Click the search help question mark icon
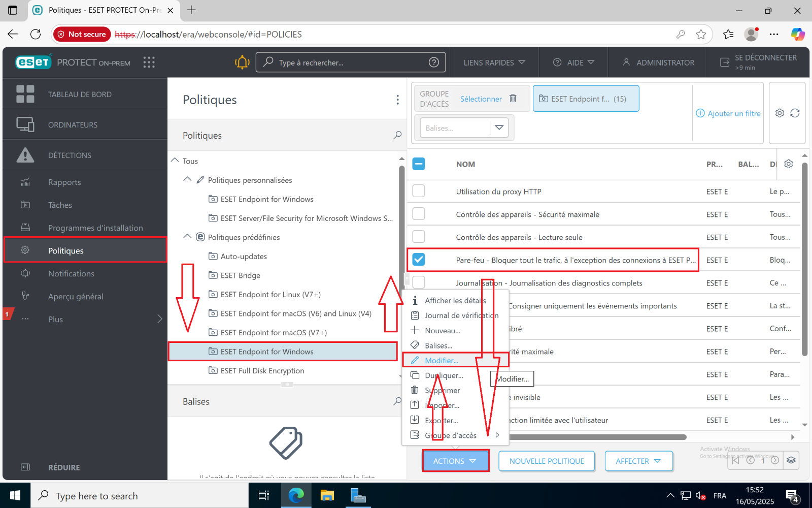 434,62
